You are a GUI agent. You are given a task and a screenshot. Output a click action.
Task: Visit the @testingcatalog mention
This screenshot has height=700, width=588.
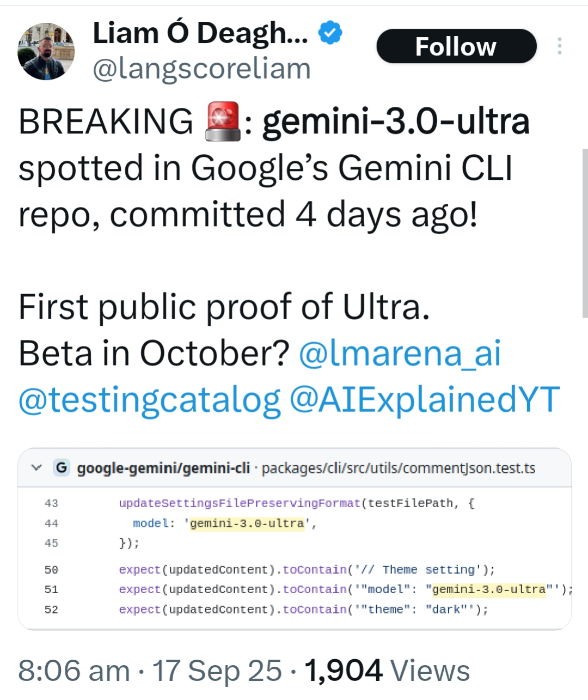pos(150,399)
